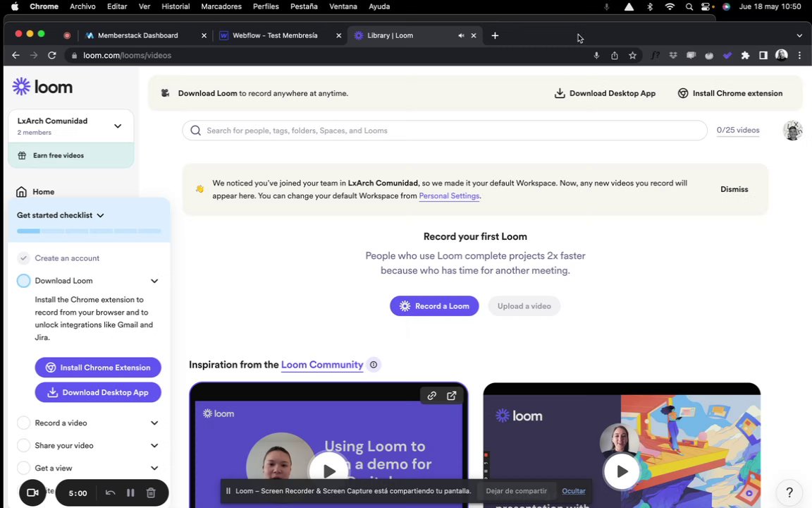
Task: Click the Chrome address bar URL
Action: (x=128, y=56)
